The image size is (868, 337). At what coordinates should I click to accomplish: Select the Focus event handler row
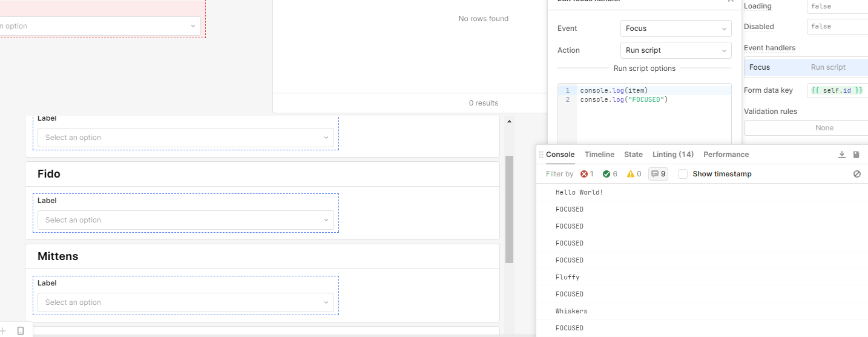click(806, 67)
